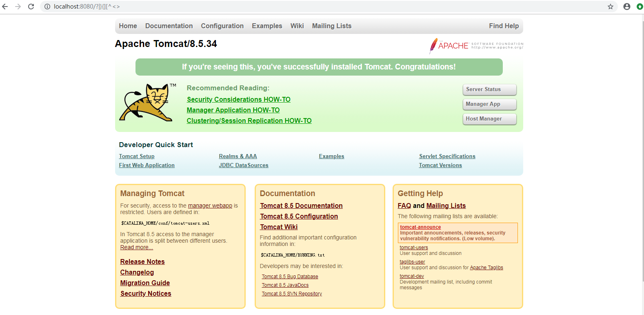Open the Mailing Lists nav item
644x315 pixels.
[332, 26]
